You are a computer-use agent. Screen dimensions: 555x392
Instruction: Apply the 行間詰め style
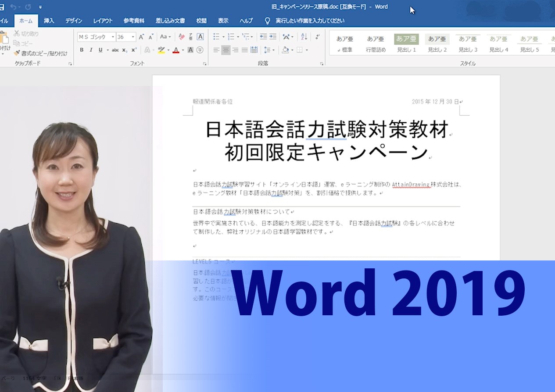(x=376, y=44)
